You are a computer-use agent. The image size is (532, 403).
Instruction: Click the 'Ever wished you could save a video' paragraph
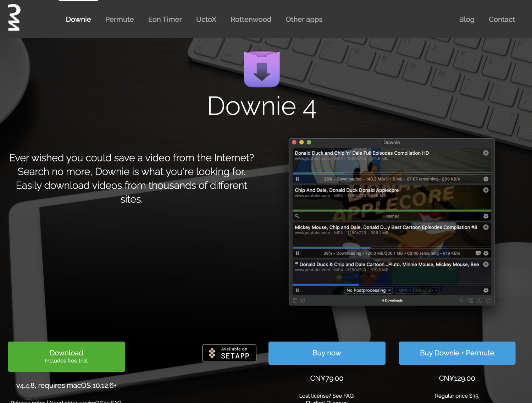point(132,178)
